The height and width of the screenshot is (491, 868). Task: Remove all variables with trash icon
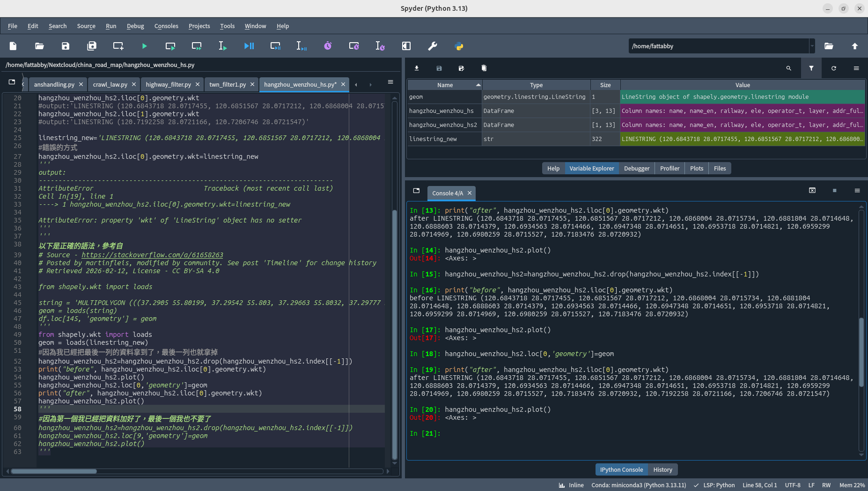tap(484, 68)
